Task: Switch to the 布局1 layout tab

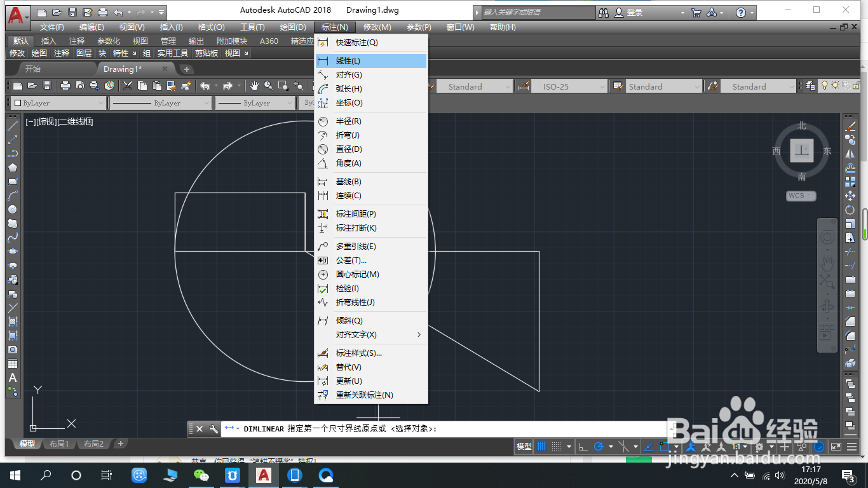Action: point(58,444)
